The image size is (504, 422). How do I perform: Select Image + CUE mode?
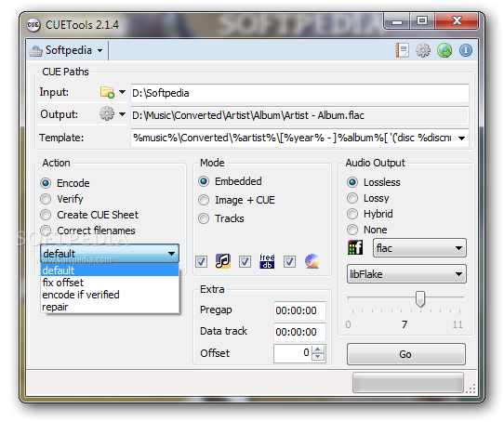click(236, 200)
